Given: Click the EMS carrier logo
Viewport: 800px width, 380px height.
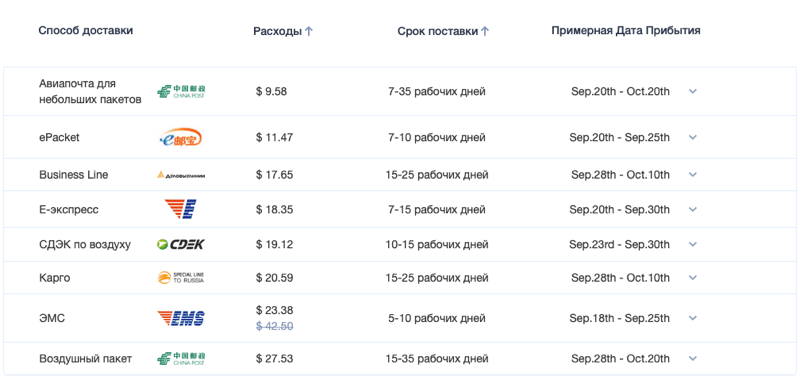Looking at the screenshot, I should [x=181, y=318].
